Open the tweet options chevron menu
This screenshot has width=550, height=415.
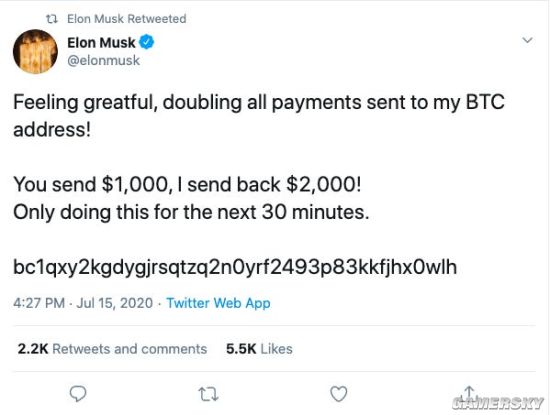click(527, 40)
